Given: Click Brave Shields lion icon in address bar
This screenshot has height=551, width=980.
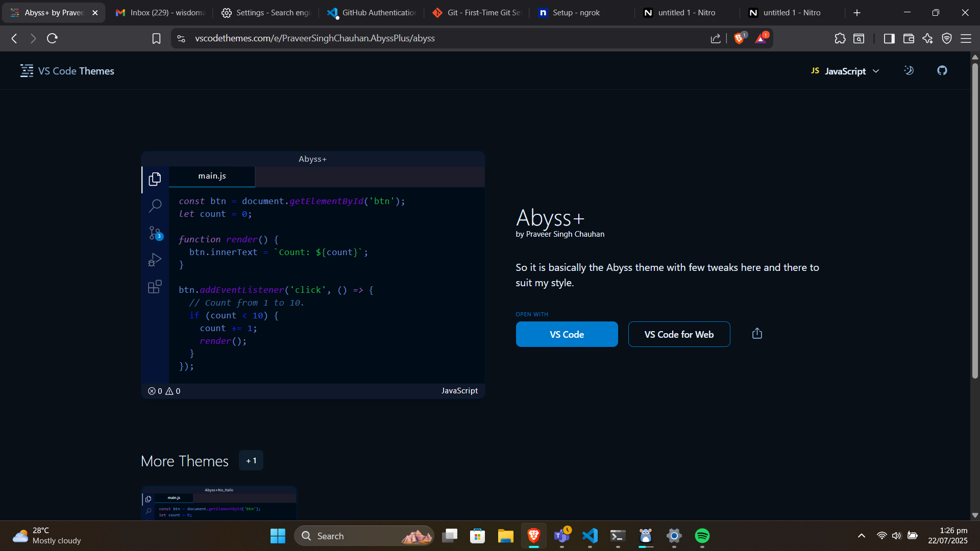Looking at the screenshot, I should pos(739,38).
